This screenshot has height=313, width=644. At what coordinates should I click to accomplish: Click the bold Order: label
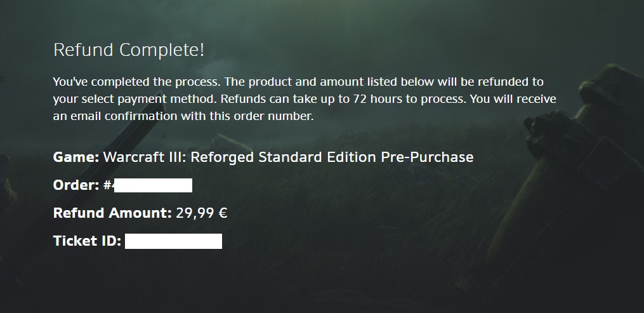(x=76, y=185)
